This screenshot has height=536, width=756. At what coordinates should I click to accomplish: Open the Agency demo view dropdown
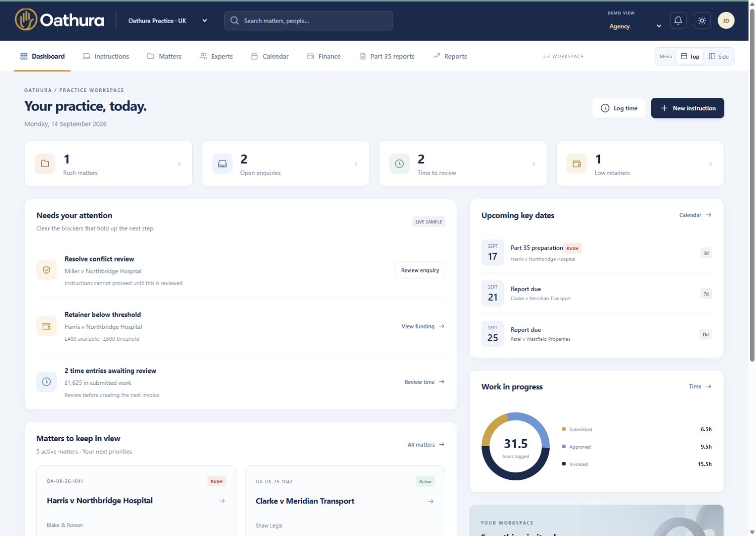635,26
